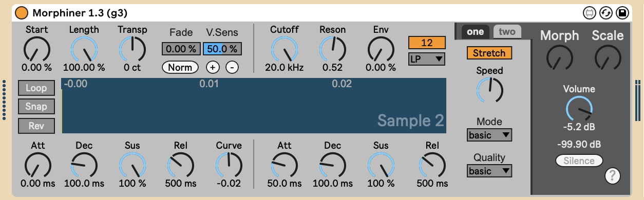The height and width of the screenshot is (200, 644).
Task: Adjust the amp envelope Att knob at 0.00 ms
Action: (x=38, y=165)
